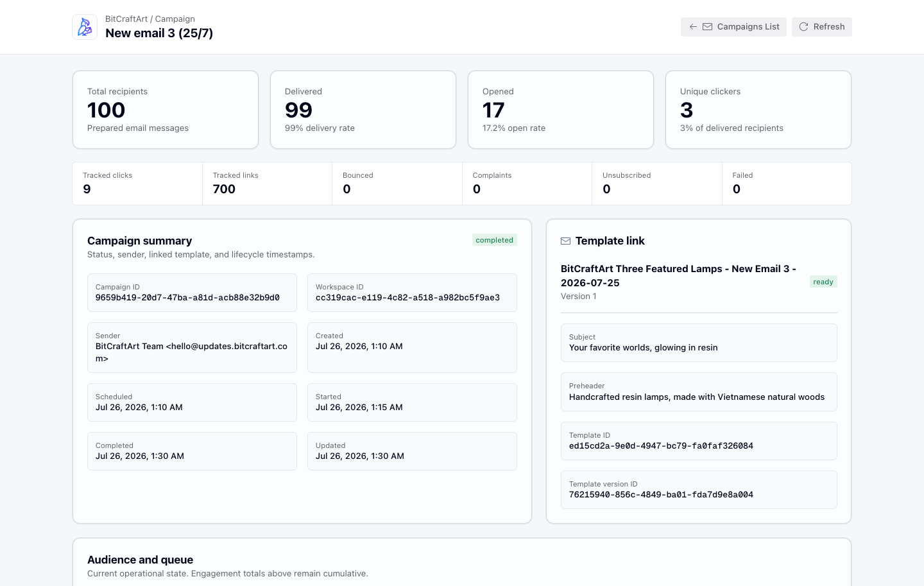This screenshot has height=586, width=924.
Task: Click the Version 1 label
Action: [579, 297]
